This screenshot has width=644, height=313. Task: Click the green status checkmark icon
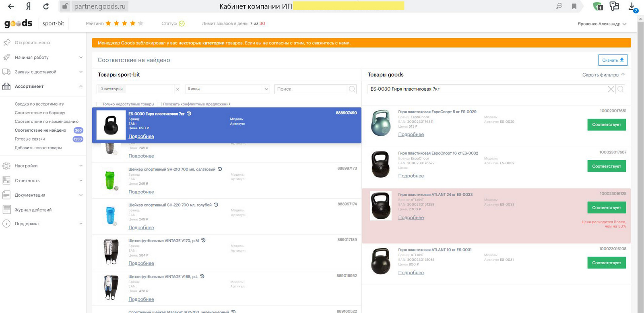pyautogui.click(x=182, y=23)
